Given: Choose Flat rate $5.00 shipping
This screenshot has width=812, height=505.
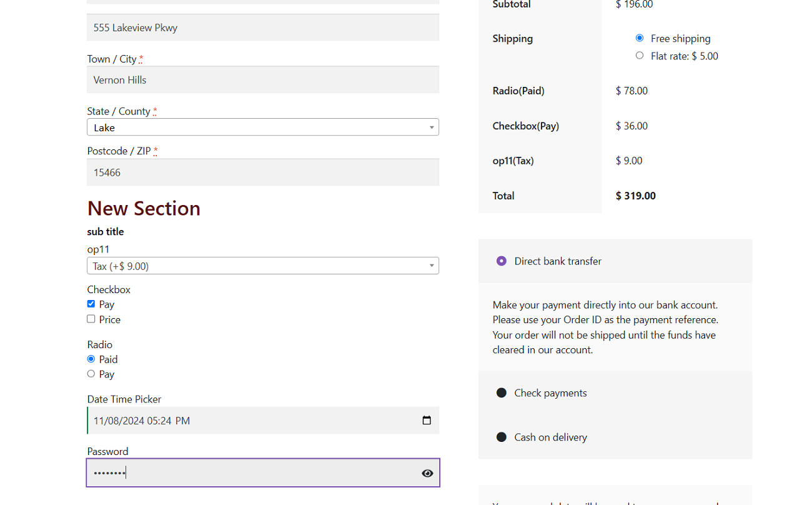Looking at the screenshot, I should click(640, 56).
